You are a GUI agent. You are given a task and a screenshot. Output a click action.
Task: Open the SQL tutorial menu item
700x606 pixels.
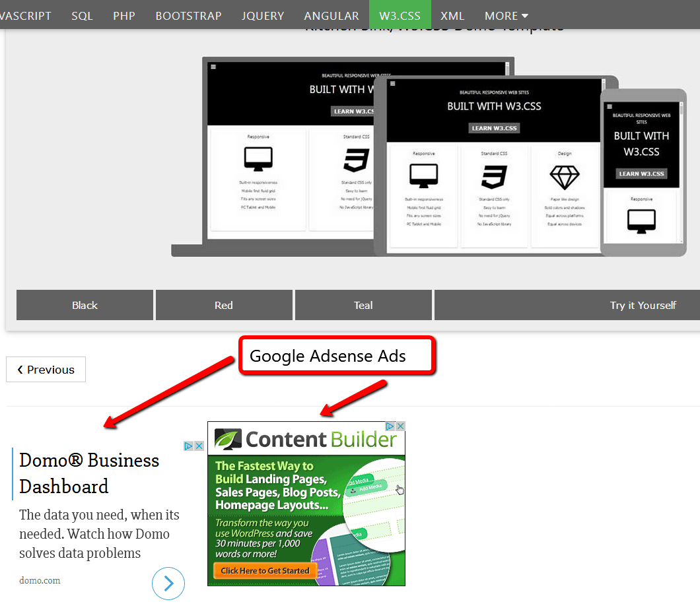(x=82, y=16)
